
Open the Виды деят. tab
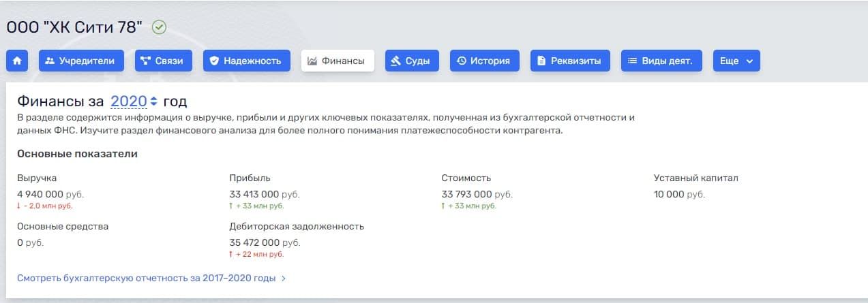[x=661, y=61]
